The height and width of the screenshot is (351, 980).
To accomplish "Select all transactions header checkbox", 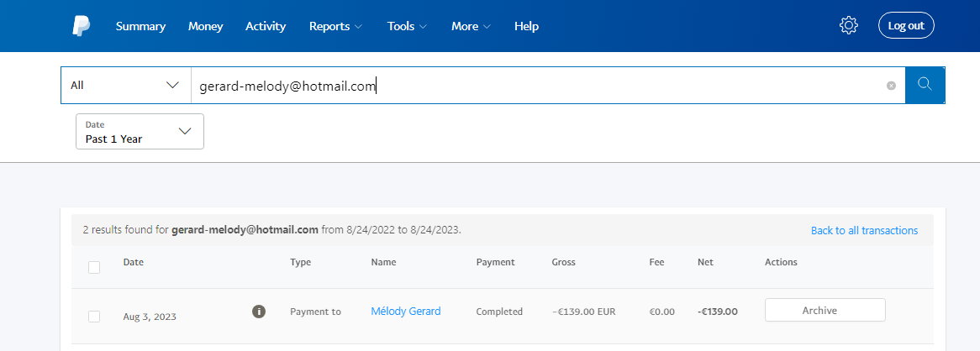I will pyautogui.click(x=94, y=267).
